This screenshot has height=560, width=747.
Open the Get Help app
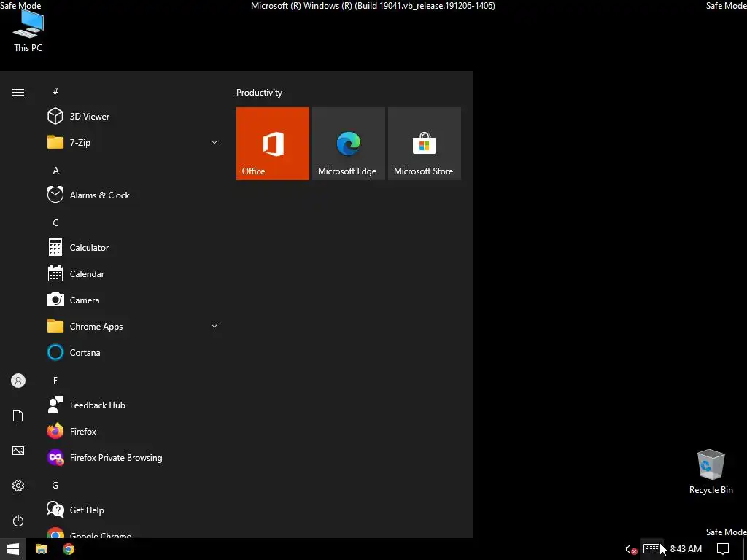click(x=133, y=510)
